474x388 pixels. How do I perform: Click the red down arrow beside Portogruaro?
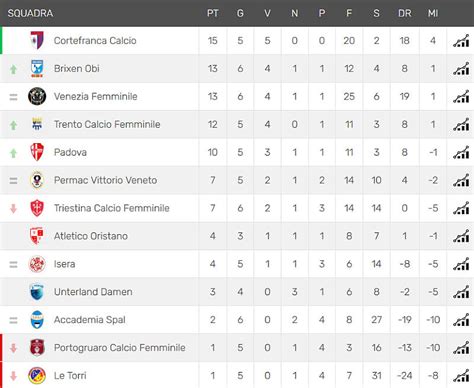point(13,348)
